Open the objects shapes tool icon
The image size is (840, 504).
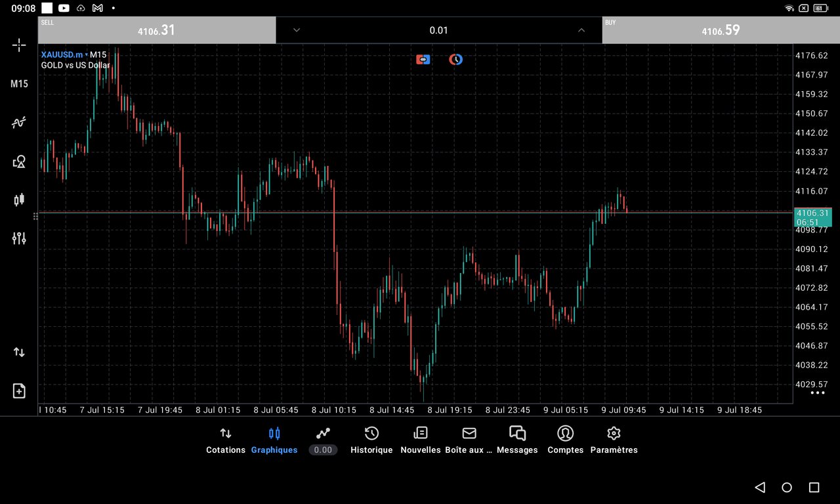pos(19,161)
